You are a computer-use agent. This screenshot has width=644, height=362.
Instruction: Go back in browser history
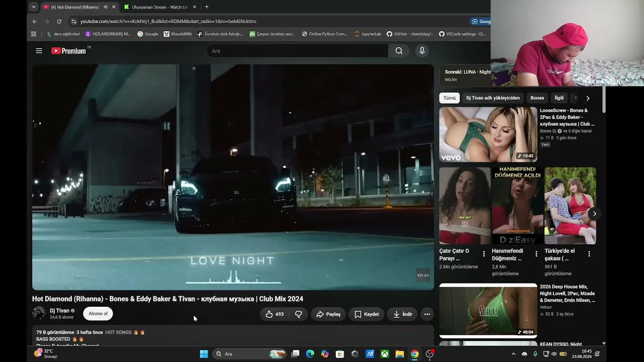35,22
